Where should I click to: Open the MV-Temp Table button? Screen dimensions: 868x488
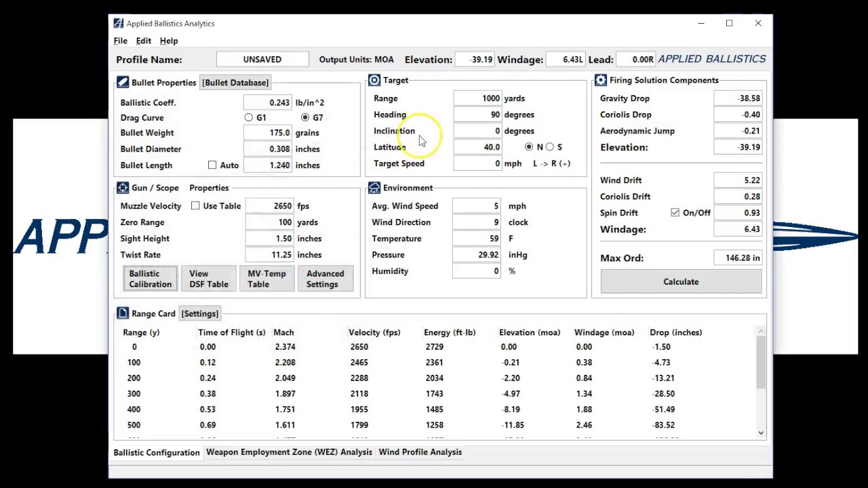pos(267,279)
